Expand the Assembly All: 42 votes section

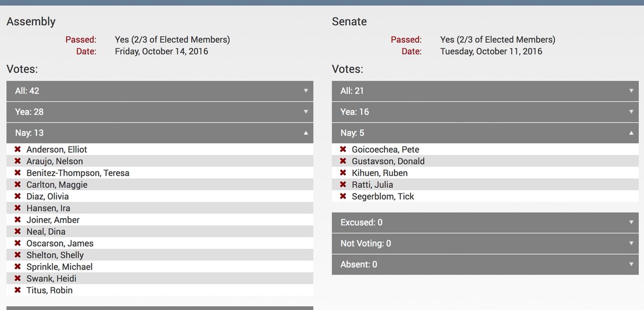160,91
